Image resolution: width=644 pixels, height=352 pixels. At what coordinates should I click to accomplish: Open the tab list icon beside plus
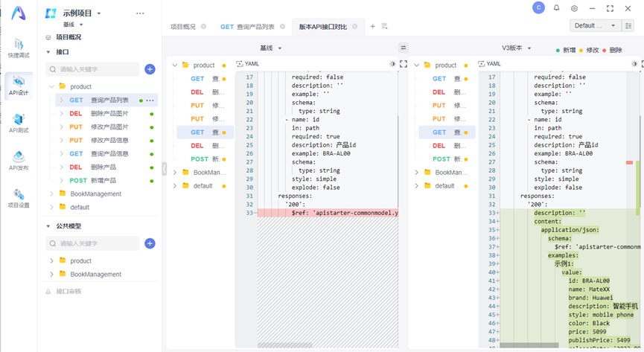pos(384,26)
